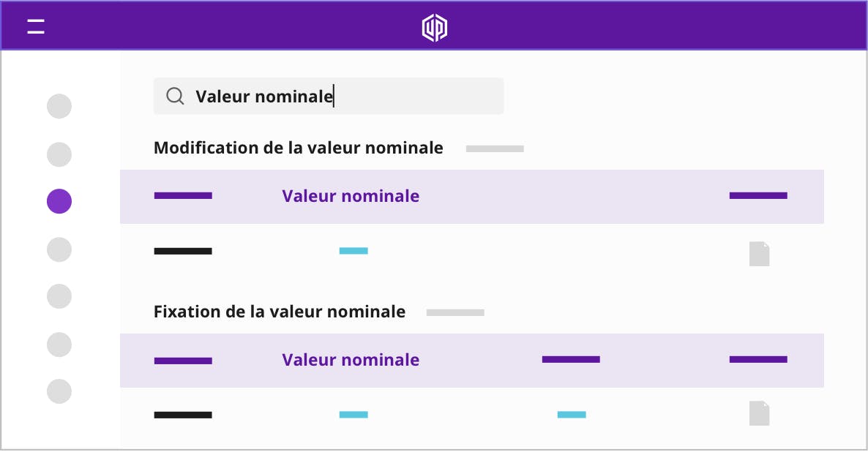Select the first grey sidebar circle
Viewport: 868px width, 452px height.
tap(59, 106)
